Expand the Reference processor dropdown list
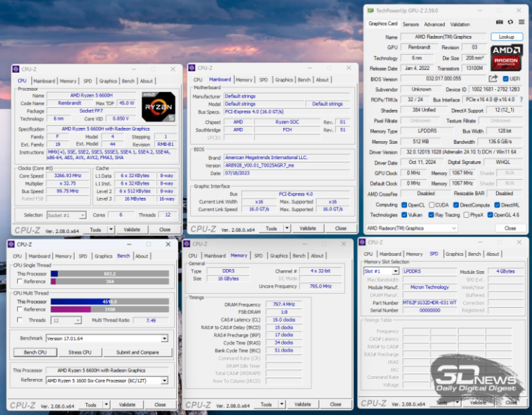The image size is (532, 415). [164, 380]
